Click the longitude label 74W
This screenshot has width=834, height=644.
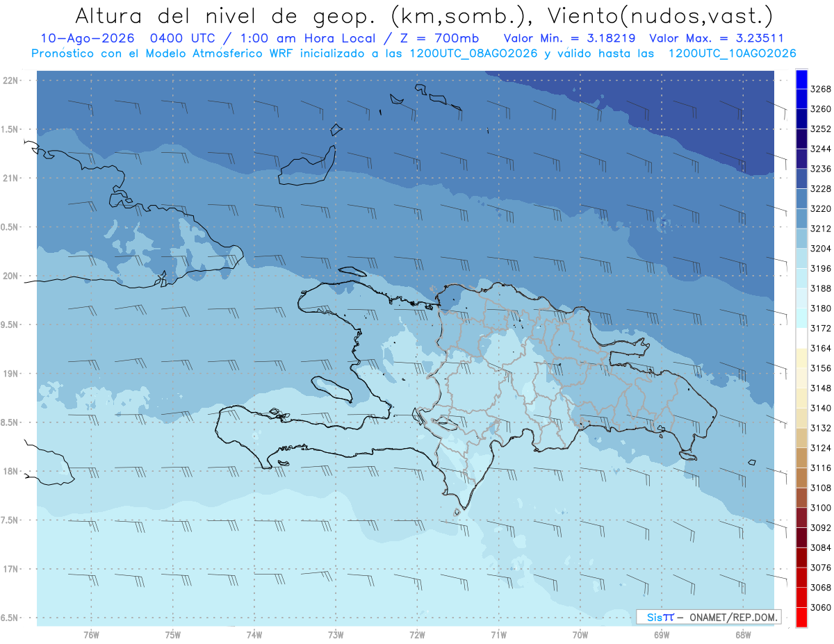pos(254,634)
